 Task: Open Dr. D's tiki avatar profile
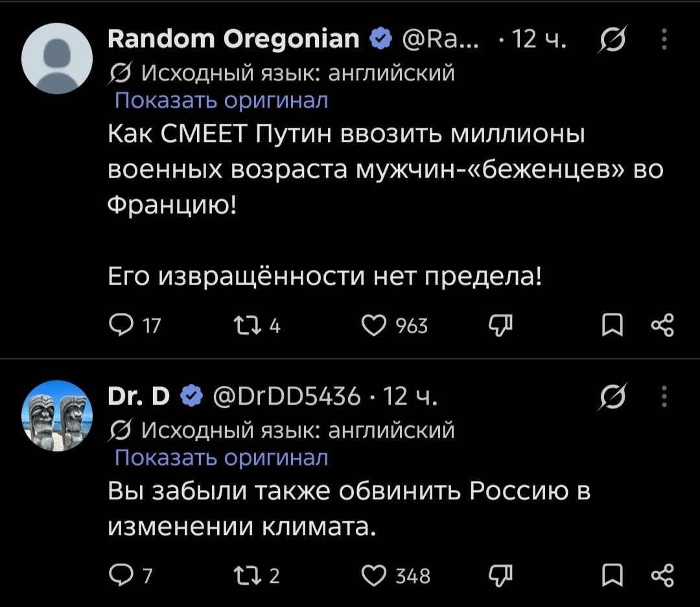tap(57, 416)
